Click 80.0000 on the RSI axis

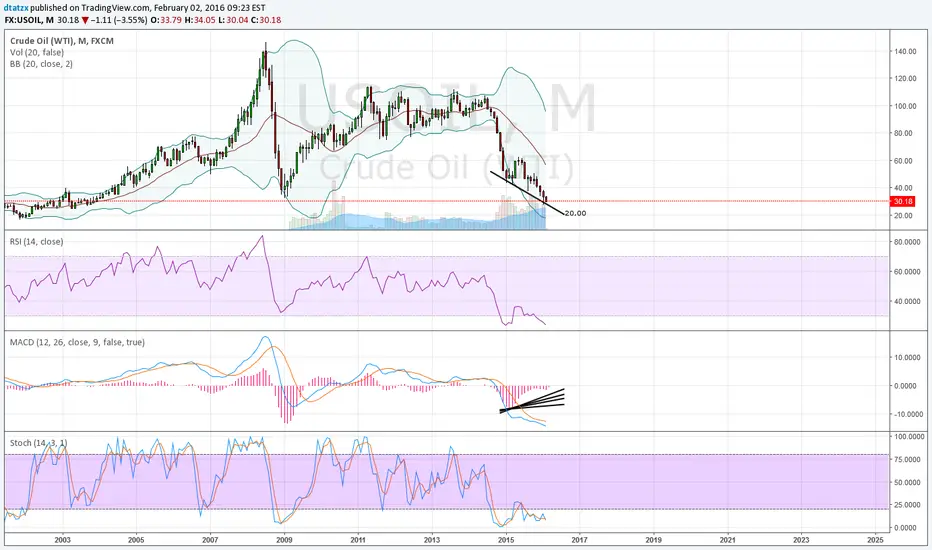pyautogui.click(x=907, y=242)
